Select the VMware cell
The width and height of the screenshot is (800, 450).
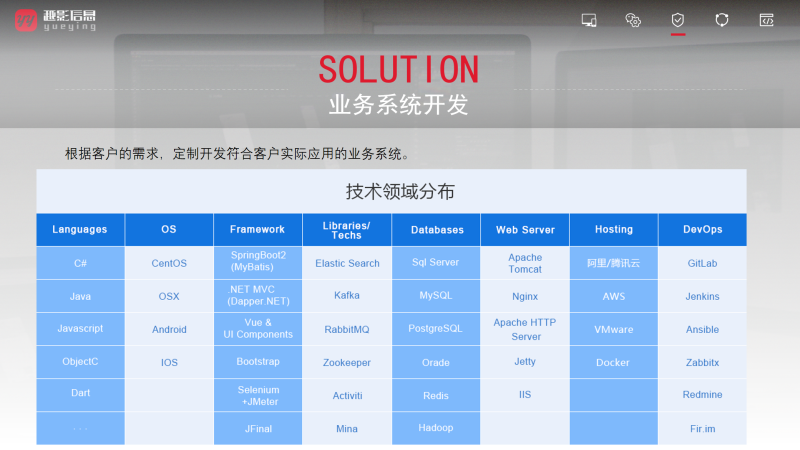[614, 329]
